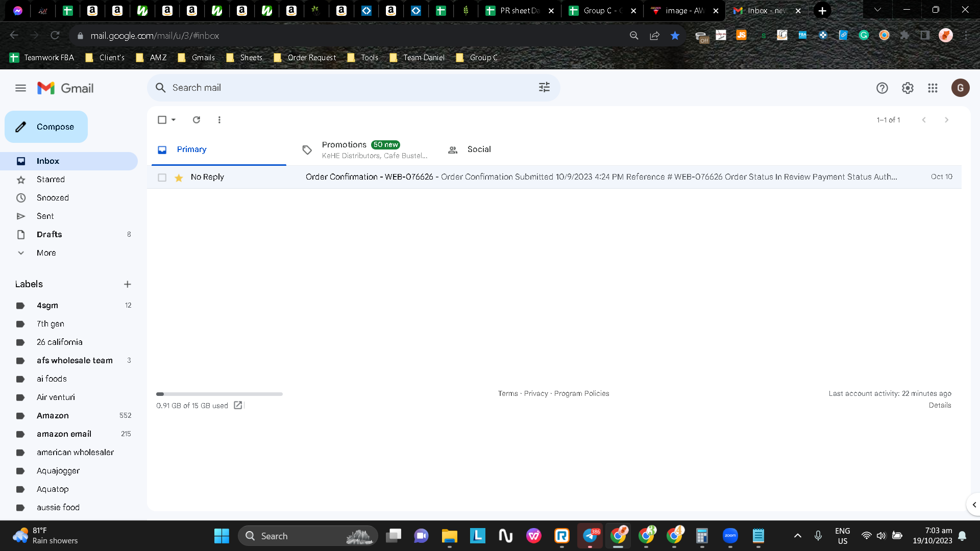Viewport: 980px width, 551px height.
Task: Open storage management link icon
Action: coord(238,405)
